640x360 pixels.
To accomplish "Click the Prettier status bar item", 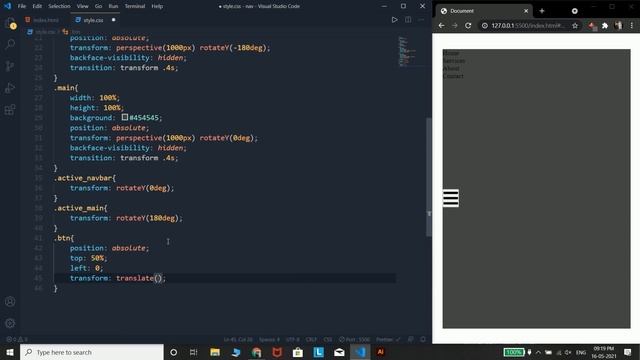I will [388, 339].
